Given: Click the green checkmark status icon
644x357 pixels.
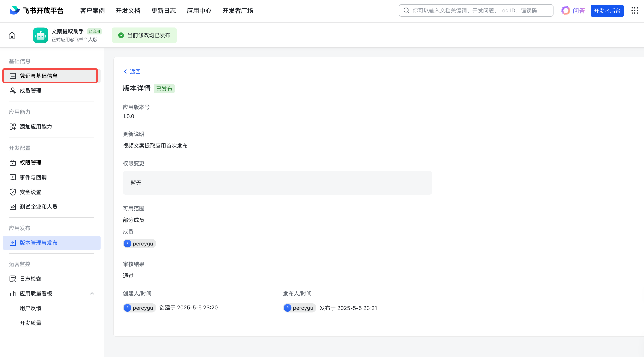Looking at the screenshot, I should (121, 35).
